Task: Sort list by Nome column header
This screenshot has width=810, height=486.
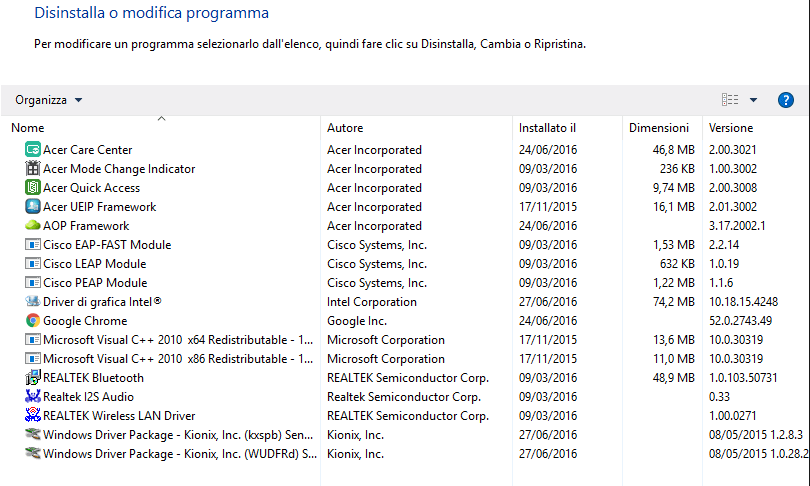Action: coord(28,128)
